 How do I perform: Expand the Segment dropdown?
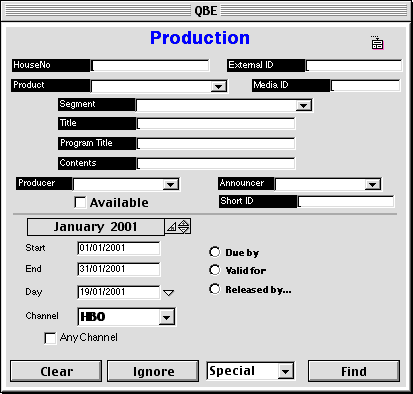(303, 106)
